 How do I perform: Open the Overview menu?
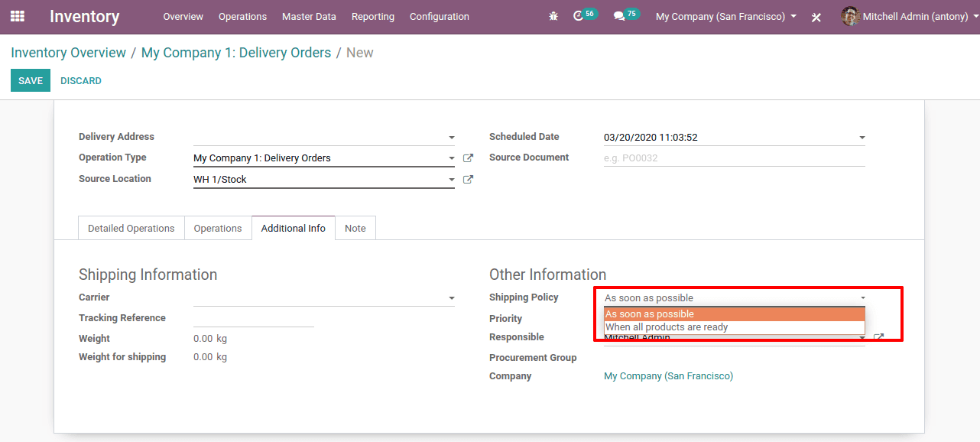183,16
